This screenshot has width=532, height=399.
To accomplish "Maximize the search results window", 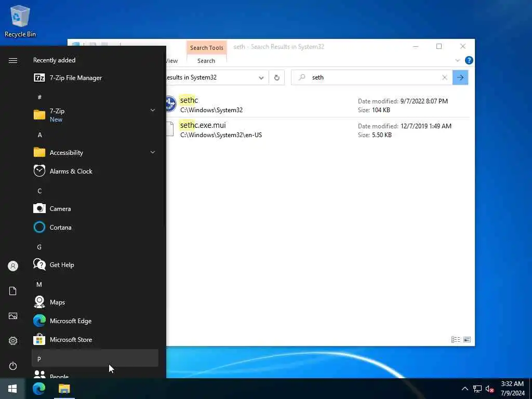I will click(x=439, y=46).
